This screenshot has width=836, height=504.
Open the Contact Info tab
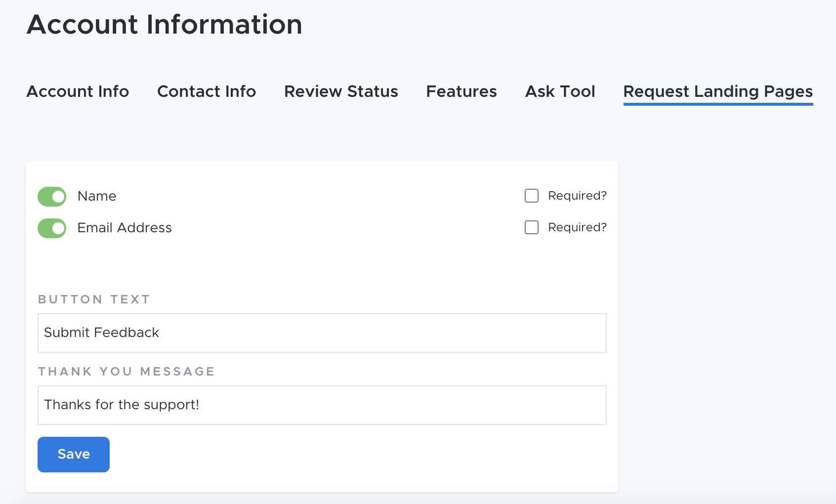[207, 91]
